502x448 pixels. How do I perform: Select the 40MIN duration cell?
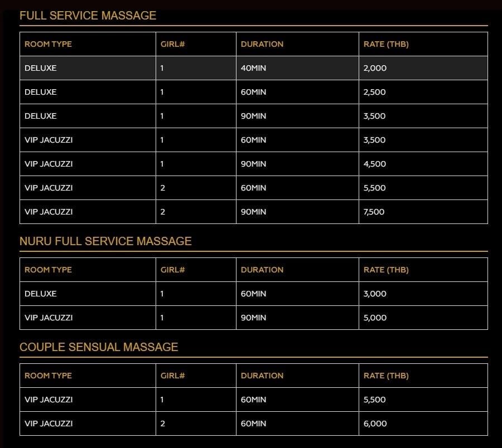pyautogui.click(x=254, y=68)
